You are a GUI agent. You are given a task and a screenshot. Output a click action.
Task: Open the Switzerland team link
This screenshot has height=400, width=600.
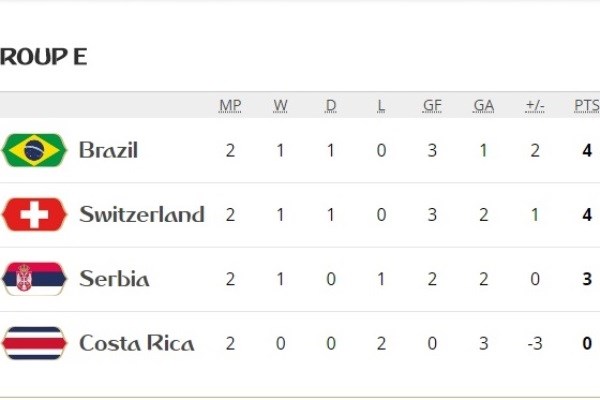pyautogui.click(x=141, y=214)
